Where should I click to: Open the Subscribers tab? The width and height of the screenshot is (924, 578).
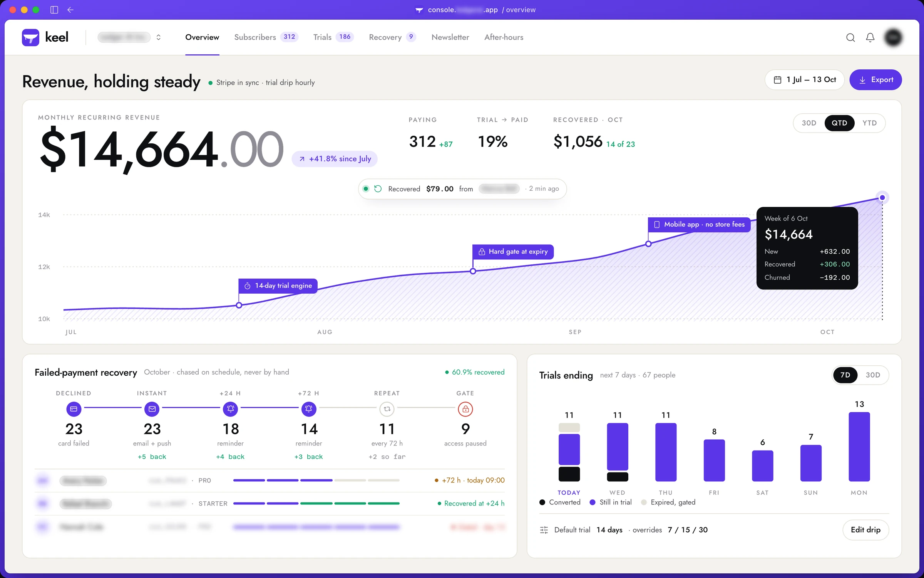(x=266, y=37)
